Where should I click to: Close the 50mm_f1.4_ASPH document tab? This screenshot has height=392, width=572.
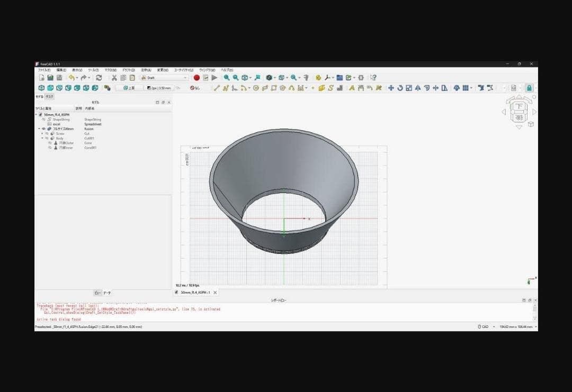pos(215,293)
